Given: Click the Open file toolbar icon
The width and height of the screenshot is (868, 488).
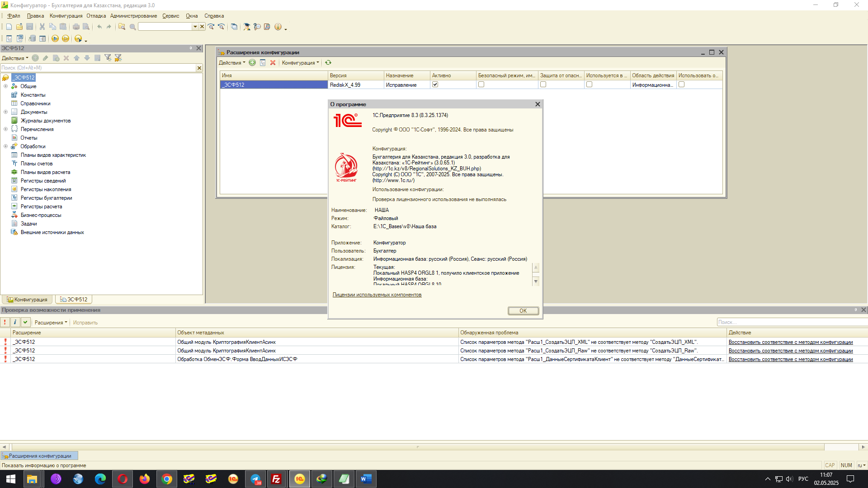Looking at the screenshot, I should 19,27.
